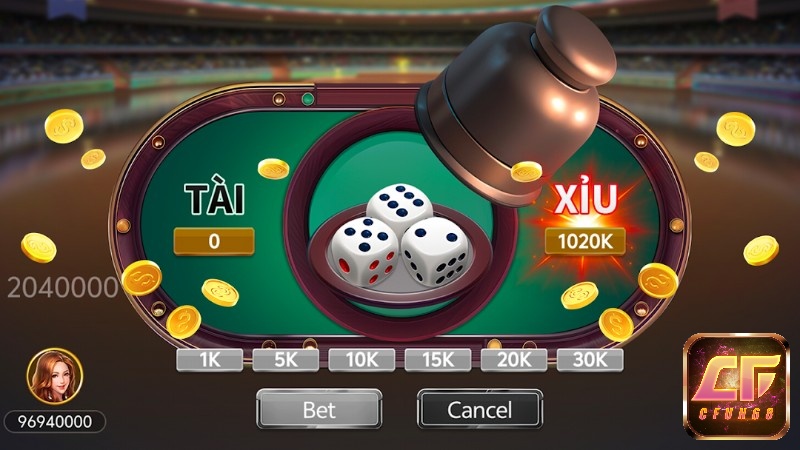This screenshot has height=450, width=800.
Task: Select the 5K chip value
Action: tap(286, 360)
